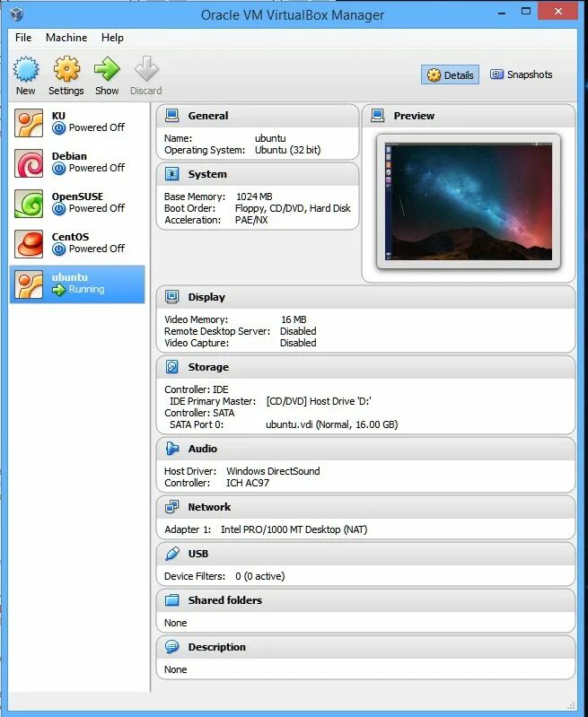Click the Preview section header title
The width and height of the screenshot is (588, 717).
414,116
